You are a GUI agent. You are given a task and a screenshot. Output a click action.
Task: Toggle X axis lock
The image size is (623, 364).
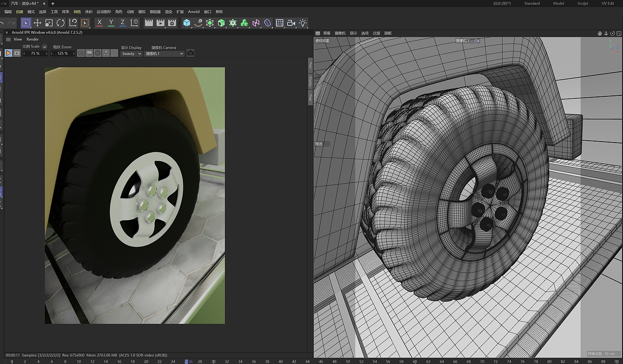pyautogui.click(x=99, y=23)
